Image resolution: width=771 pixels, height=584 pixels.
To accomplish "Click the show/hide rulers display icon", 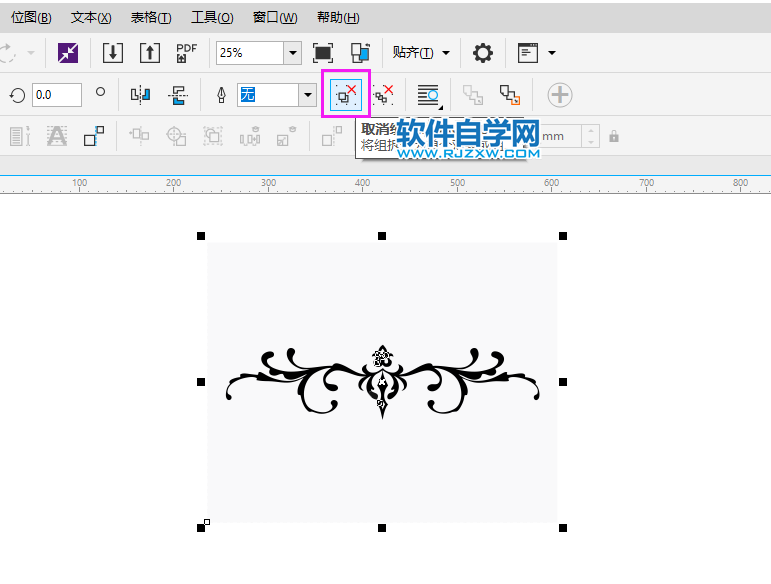I will coord(360,53).
